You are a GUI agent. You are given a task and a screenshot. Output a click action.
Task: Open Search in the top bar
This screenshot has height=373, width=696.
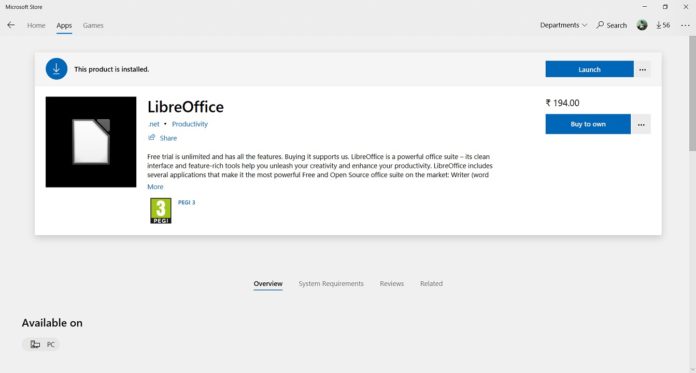click(x=612, y=25)
